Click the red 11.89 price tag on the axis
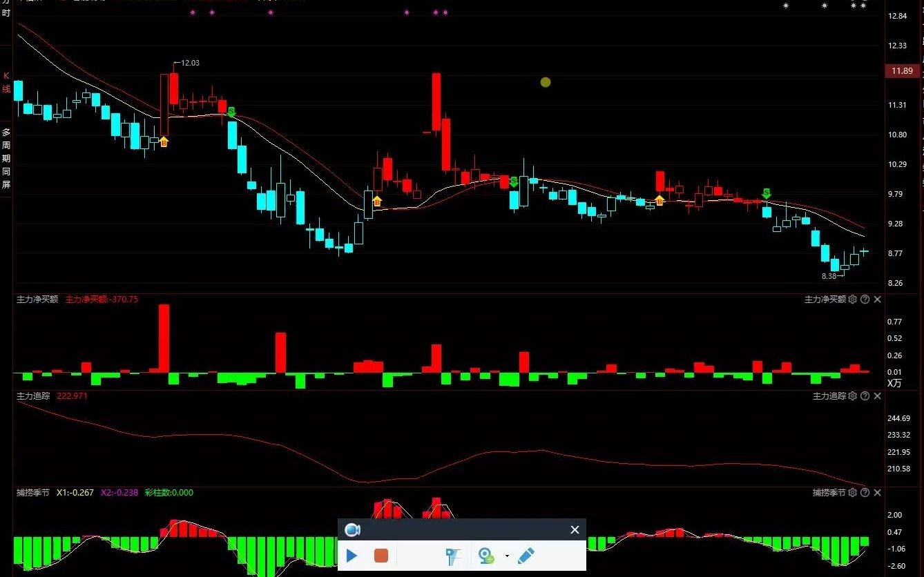The image size is (924, 577). coord(901,71)
